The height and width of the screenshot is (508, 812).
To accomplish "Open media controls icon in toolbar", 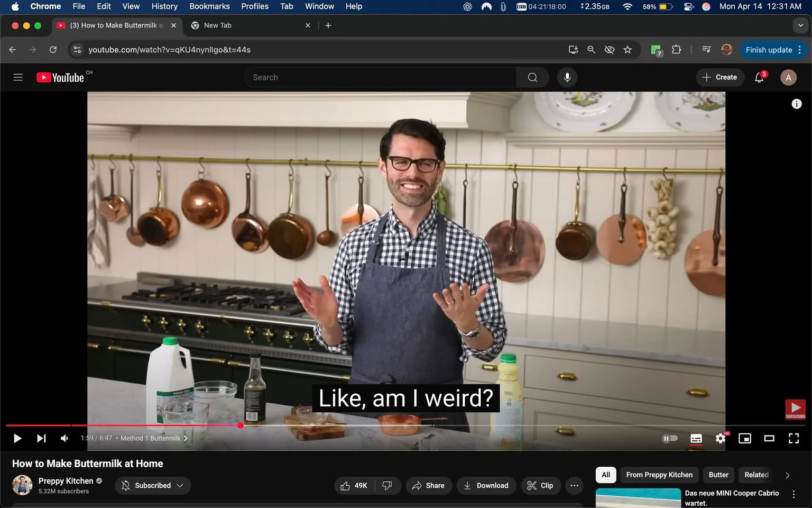I will [706, 50].
